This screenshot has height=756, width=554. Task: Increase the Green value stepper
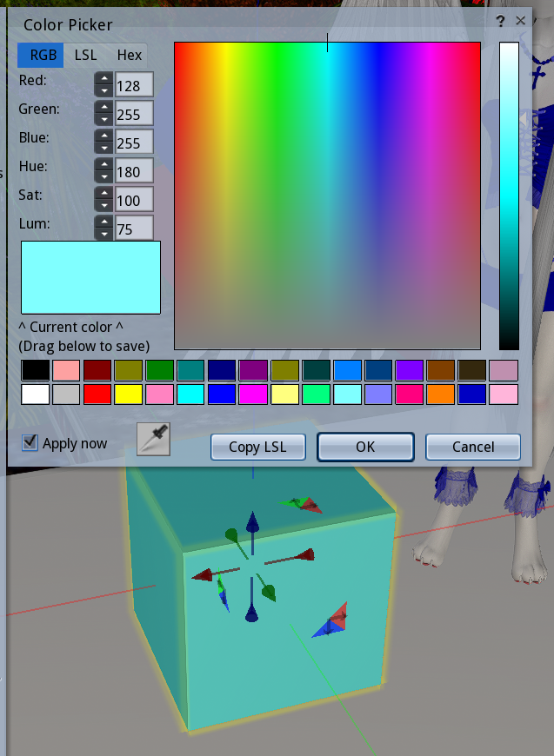click(103, 107)
